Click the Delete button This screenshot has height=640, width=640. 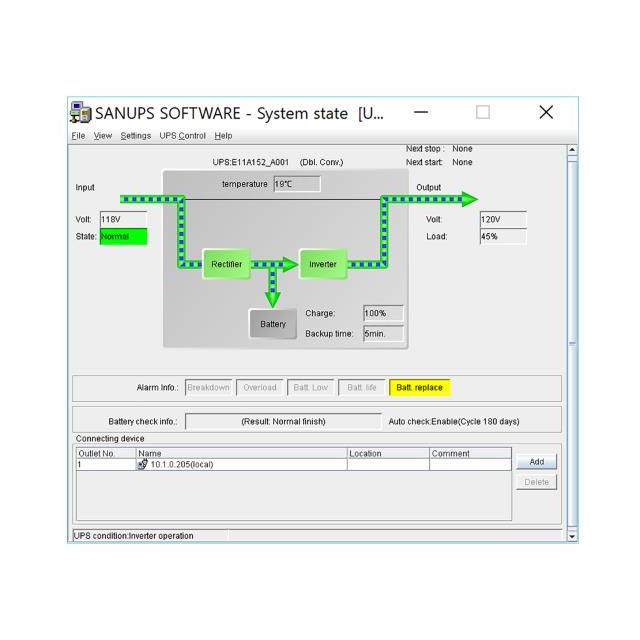(x=536, y=482)
